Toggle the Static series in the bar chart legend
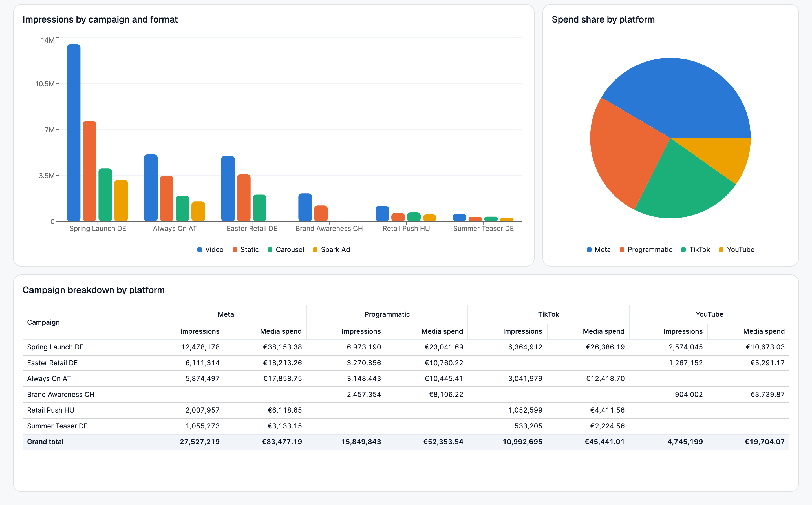812x505 pixels. [246, 249]
